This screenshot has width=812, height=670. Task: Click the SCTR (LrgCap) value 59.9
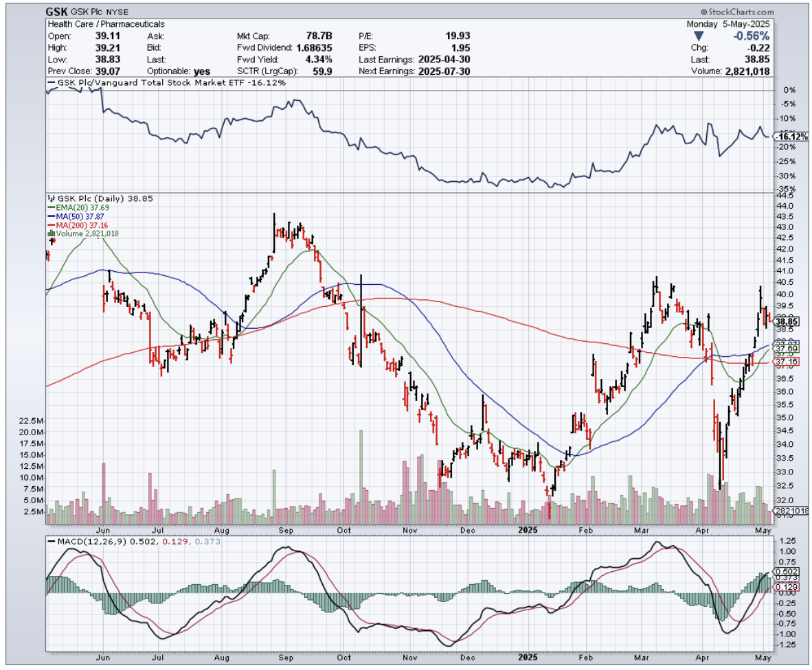tap(321, 71)
